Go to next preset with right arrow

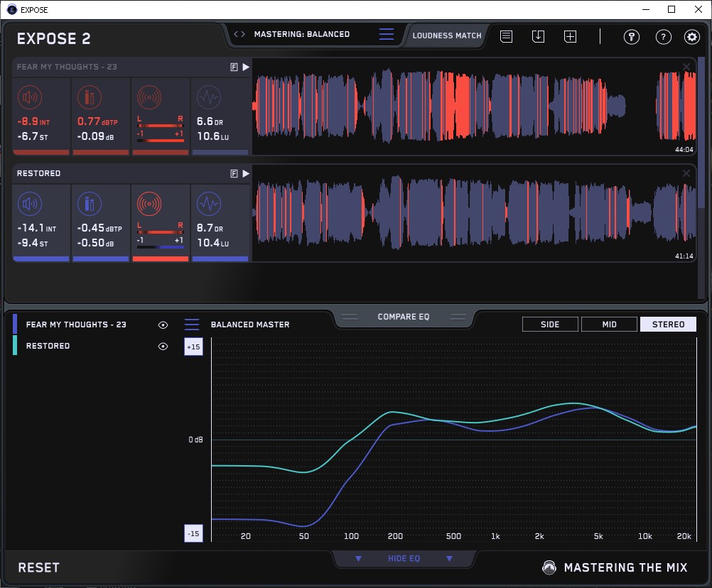pyautogui.click(x=243, y=34)
